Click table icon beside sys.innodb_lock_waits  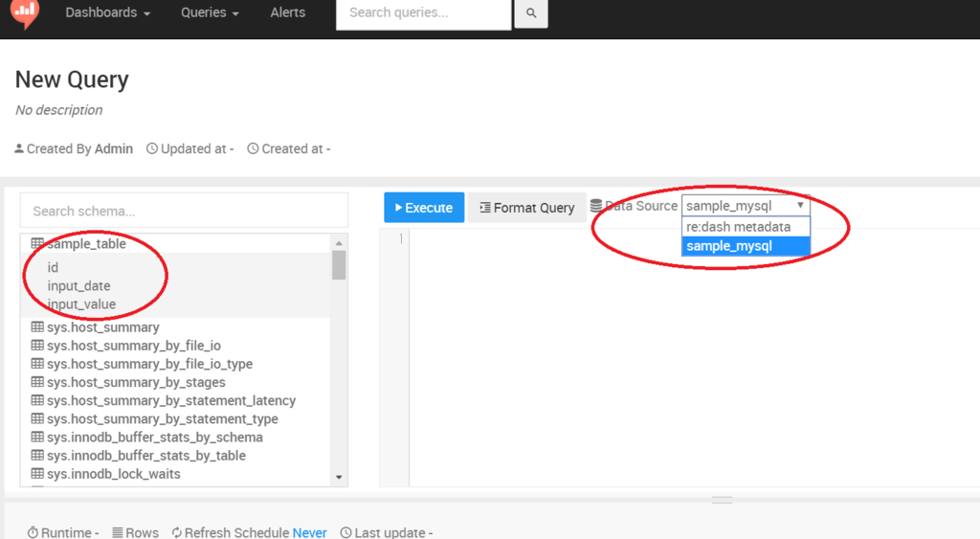(x=37, y=473)
